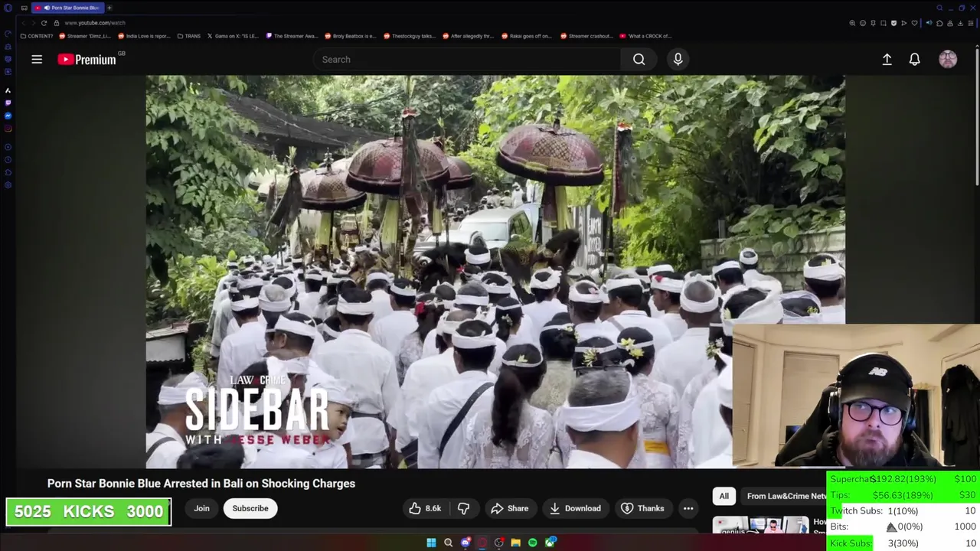The width and height of the screenshot is (980, 551).
Task: Open the YouTube create/upload icon
Action: [x=887, y=59]
